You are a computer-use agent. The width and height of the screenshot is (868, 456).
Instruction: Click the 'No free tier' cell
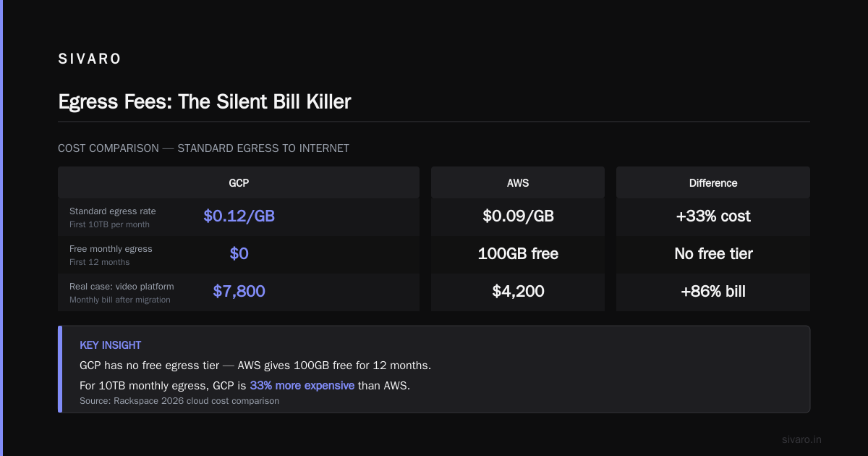[713, 253]
